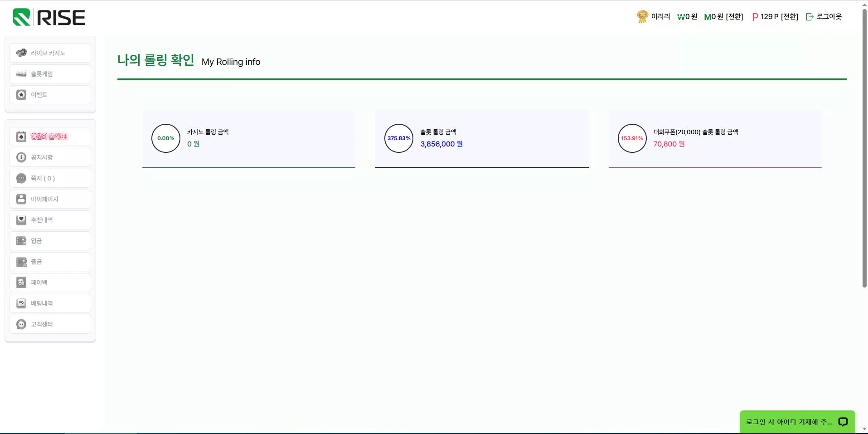Open 입금 deposit menu entry
Viewport: 868px width, 434px height.
[x=50, y=241]
